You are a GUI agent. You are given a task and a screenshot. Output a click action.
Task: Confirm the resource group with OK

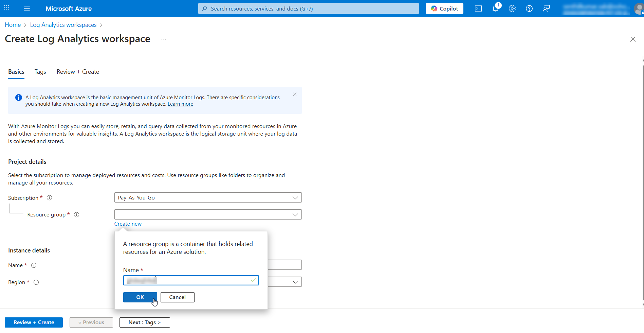[x=140, y=297]
